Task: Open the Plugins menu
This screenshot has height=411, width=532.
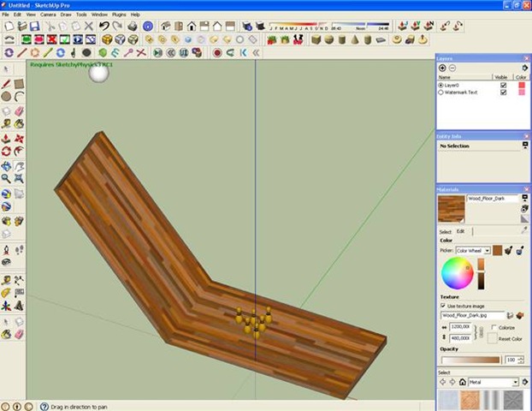Action: [119, 15]
